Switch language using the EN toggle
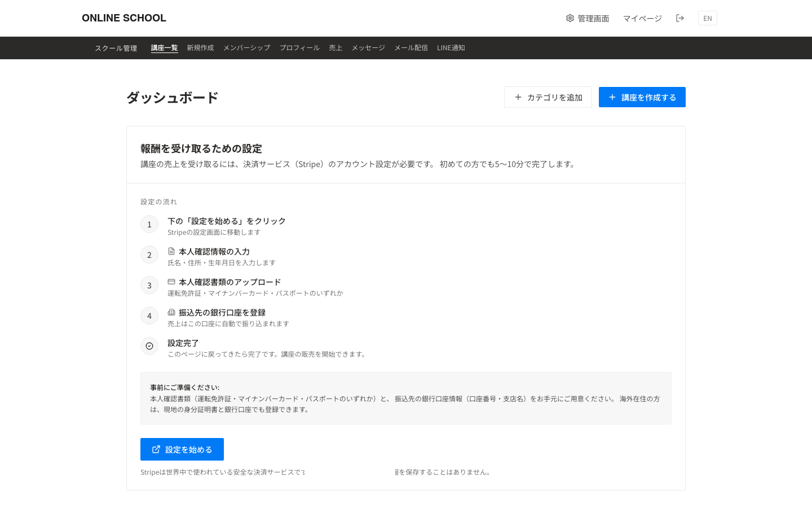Screen dimensions: 812x508 707,18
